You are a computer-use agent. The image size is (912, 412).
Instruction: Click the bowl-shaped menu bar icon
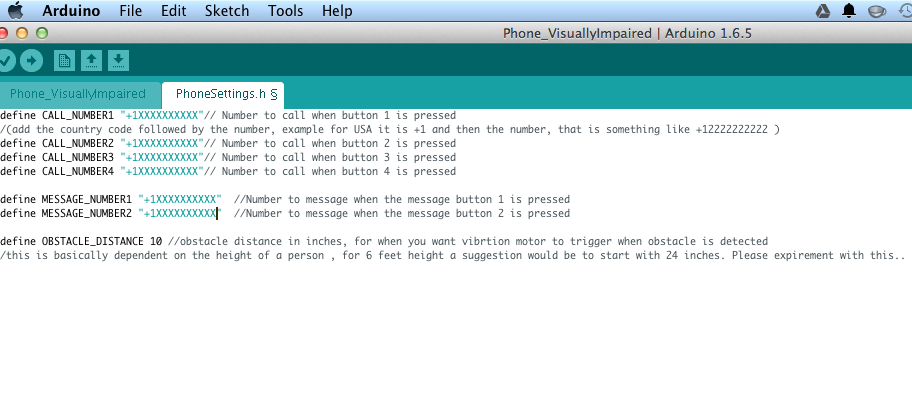pos(877,12)
